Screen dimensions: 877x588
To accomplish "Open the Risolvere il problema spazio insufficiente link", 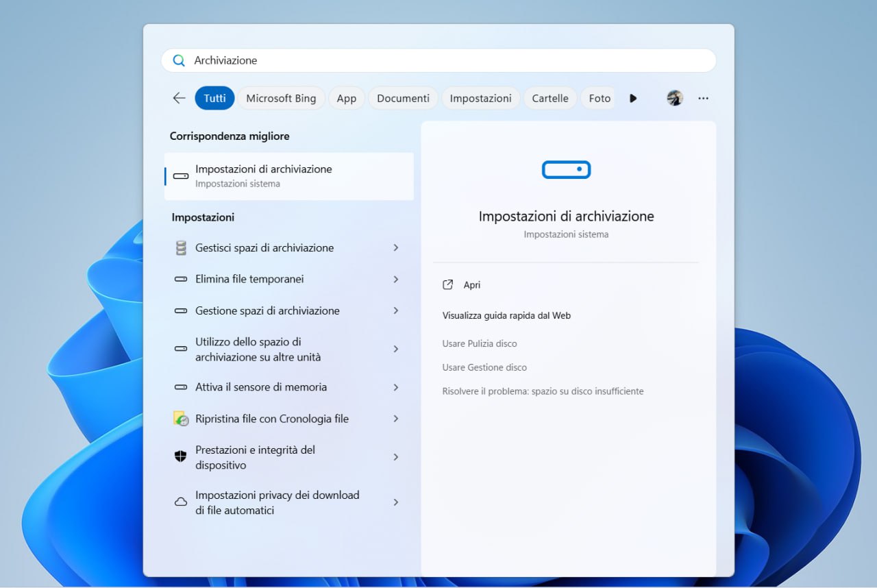I will click(543, 391).
